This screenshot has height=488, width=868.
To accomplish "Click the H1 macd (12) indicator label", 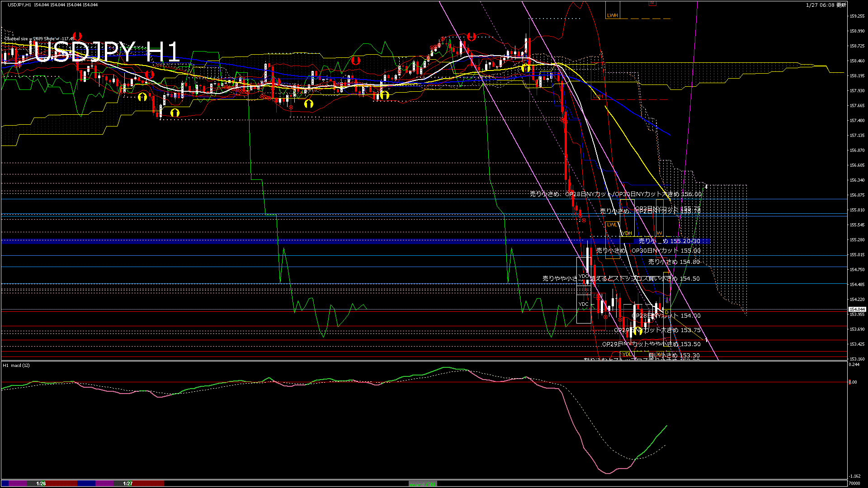I will coord(16,365).
